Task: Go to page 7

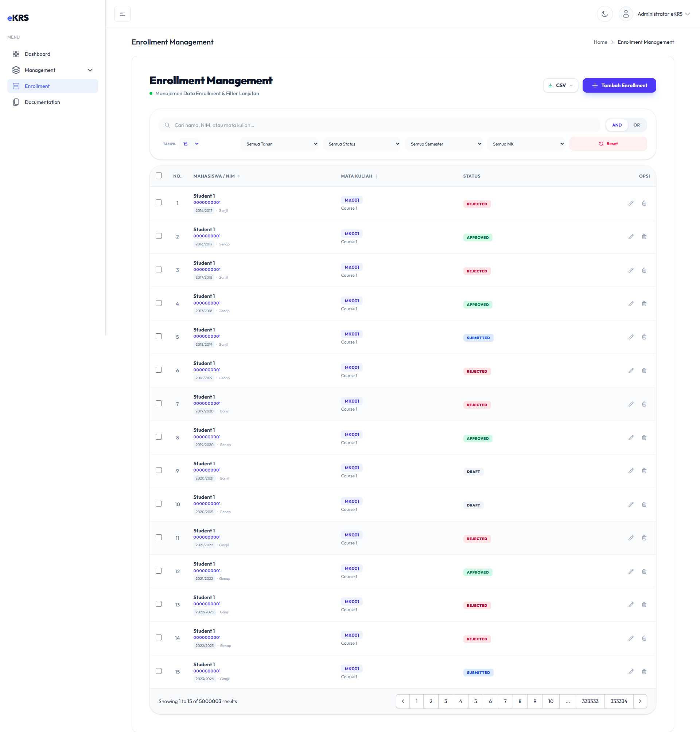Action: (x=505, y=701)
